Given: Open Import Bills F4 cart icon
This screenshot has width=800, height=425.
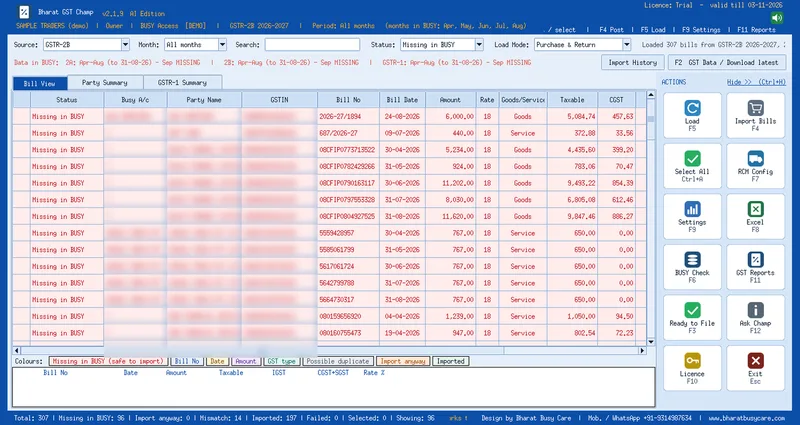Looking at the screenshot, I should click(x=755, y=108).
